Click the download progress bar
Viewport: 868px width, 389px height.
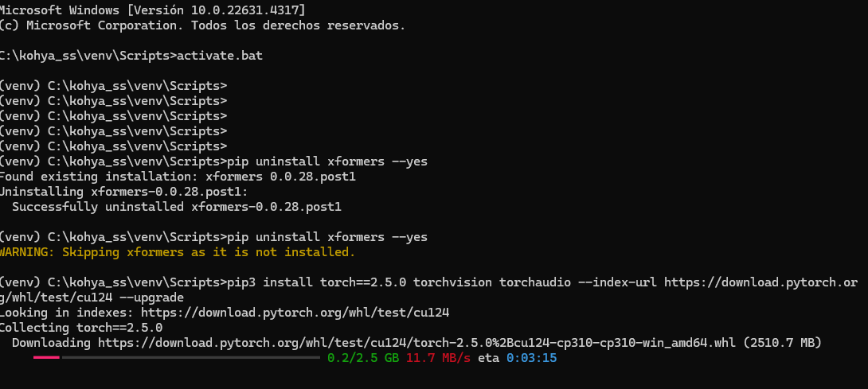click(x=175, y=358)
